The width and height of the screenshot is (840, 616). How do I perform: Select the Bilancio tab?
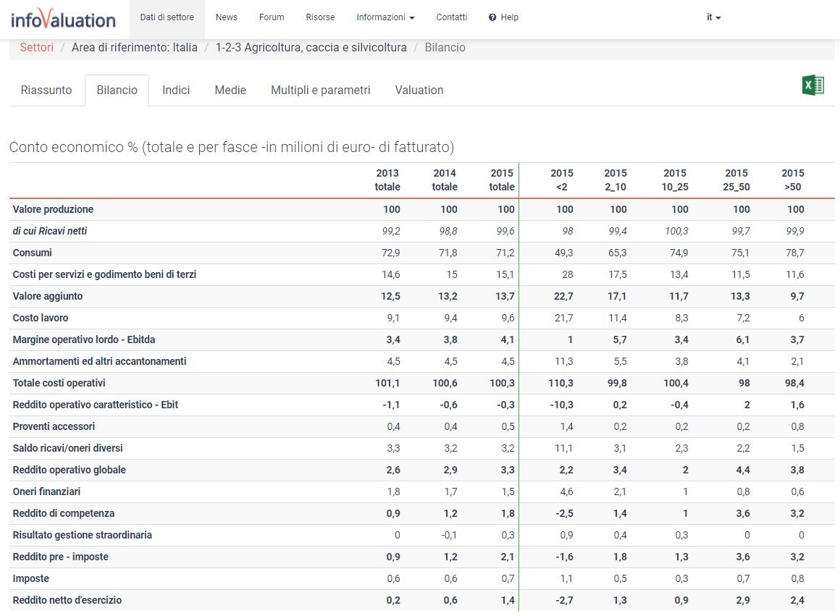[117, 90]
